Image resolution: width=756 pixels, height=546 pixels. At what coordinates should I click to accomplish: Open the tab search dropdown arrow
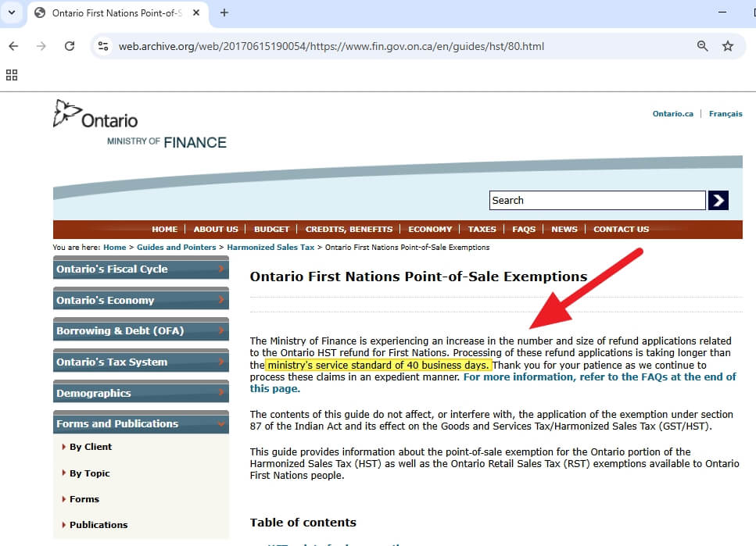click(12, 12)
